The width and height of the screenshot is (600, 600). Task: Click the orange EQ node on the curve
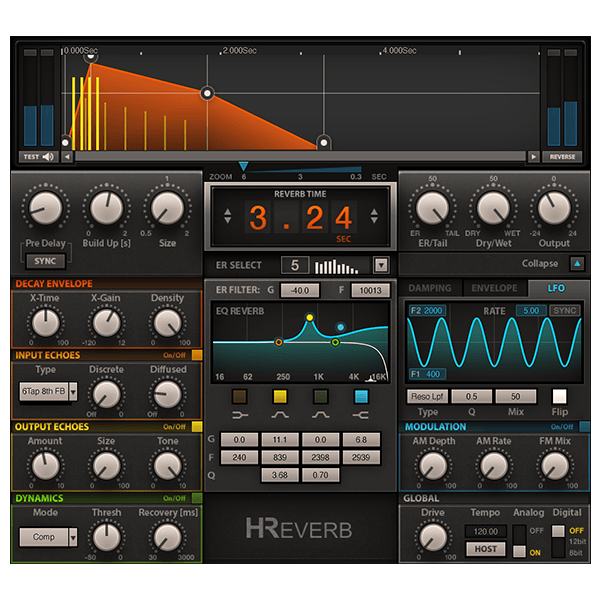[x=279, y=342]
